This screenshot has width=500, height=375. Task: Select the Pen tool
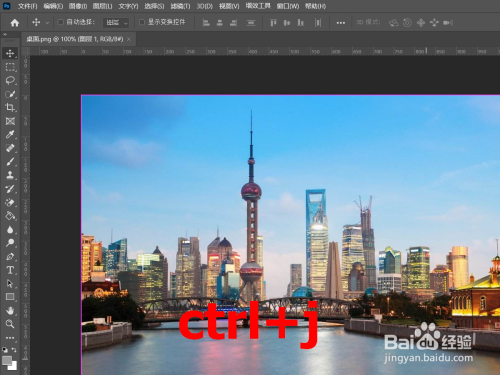10,256
